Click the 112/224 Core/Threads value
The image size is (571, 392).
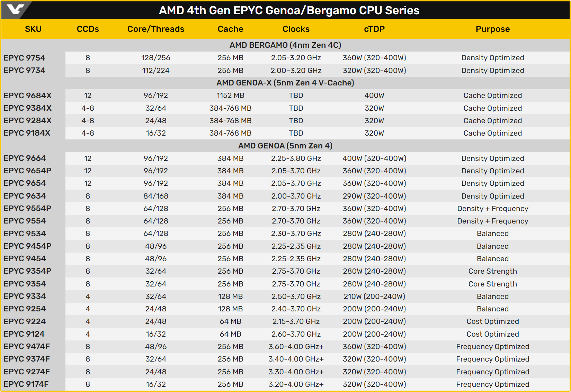coord(156,71)
